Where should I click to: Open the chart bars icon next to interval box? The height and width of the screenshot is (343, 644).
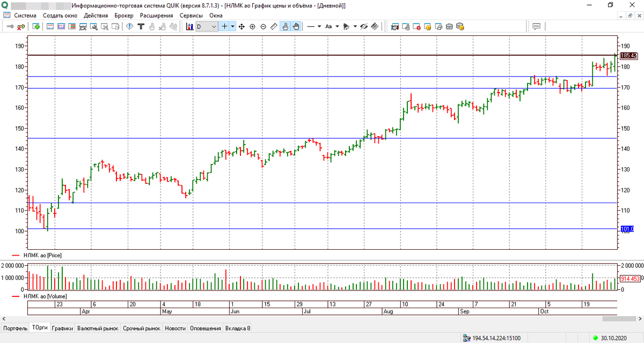click(x=189, y=26)
